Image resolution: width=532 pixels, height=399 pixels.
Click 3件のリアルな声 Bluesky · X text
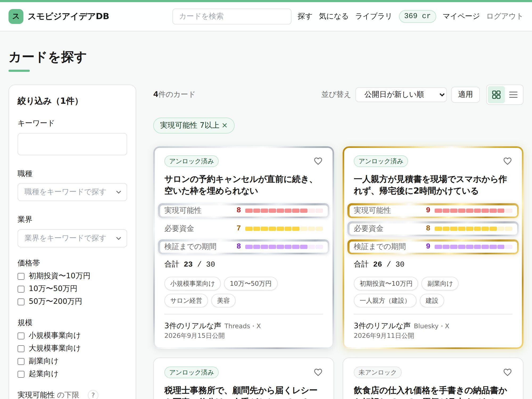pyautogui.click(x=402, y=326)
